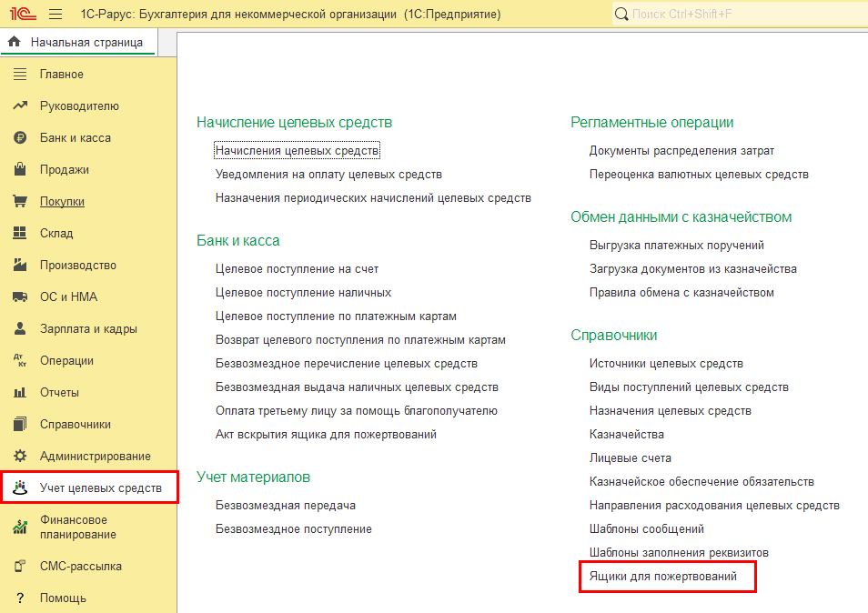Open Назначения периодических начислений целевых средств
868x613 pixels.
(373, 198)
